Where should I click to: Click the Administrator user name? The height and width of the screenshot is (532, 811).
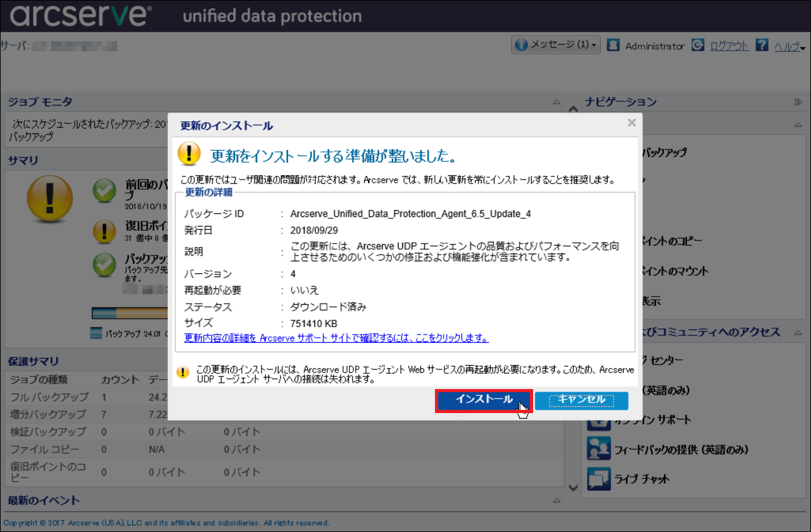pos(655,46)
